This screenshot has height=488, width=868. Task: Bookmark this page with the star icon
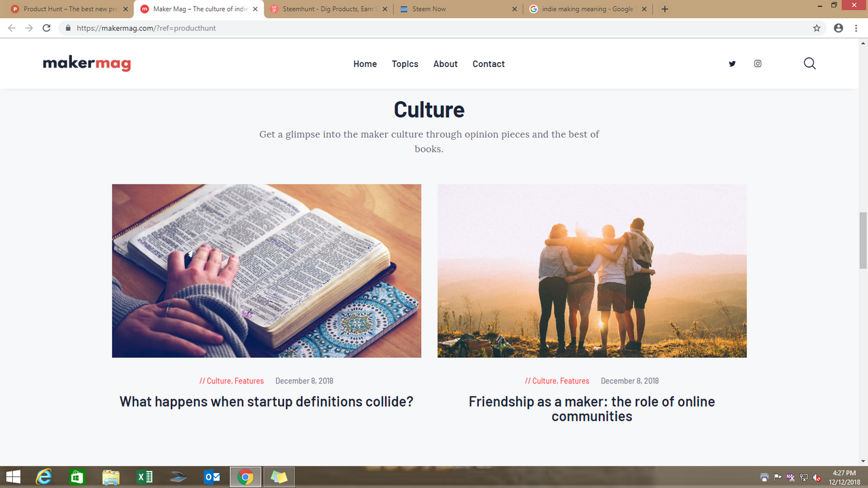pyautogui.click(x=816, y=28)
